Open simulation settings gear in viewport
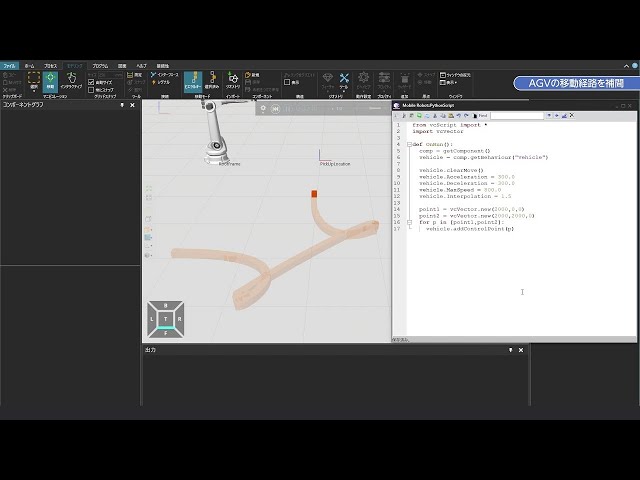This screenshot has height=480, width=640. (263, 109)
